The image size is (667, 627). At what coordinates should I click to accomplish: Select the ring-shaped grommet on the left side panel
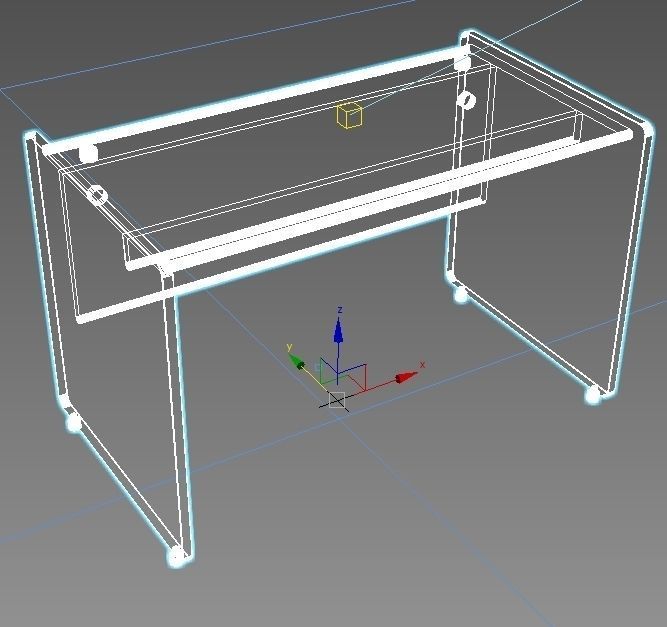click(98, 196)
